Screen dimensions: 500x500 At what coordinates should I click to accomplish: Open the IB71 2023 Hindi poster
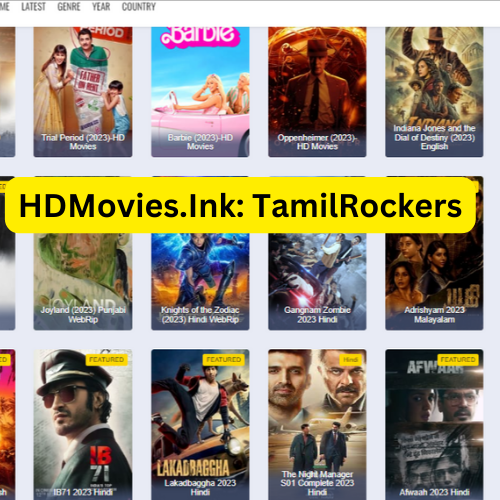83,424
